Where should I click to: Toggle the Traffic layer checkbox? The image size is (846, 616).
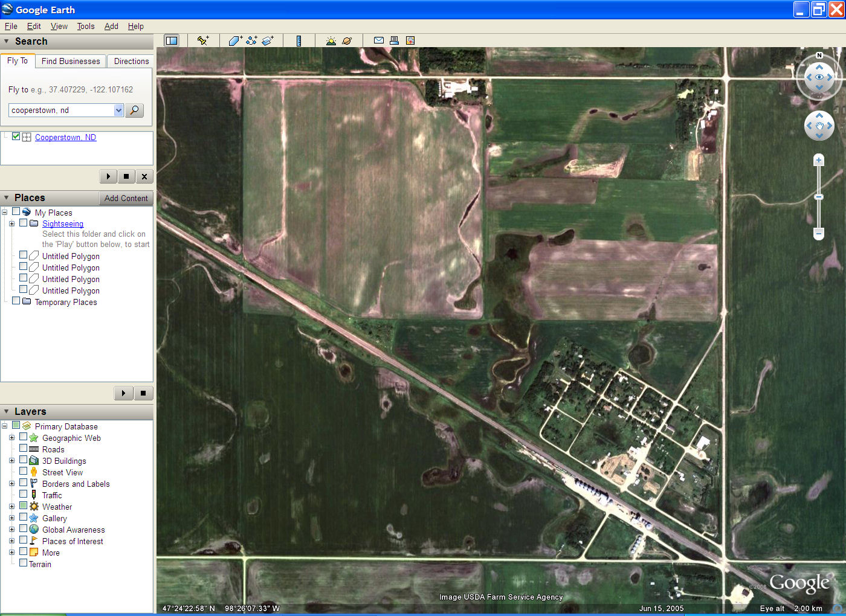click(23, 494)
